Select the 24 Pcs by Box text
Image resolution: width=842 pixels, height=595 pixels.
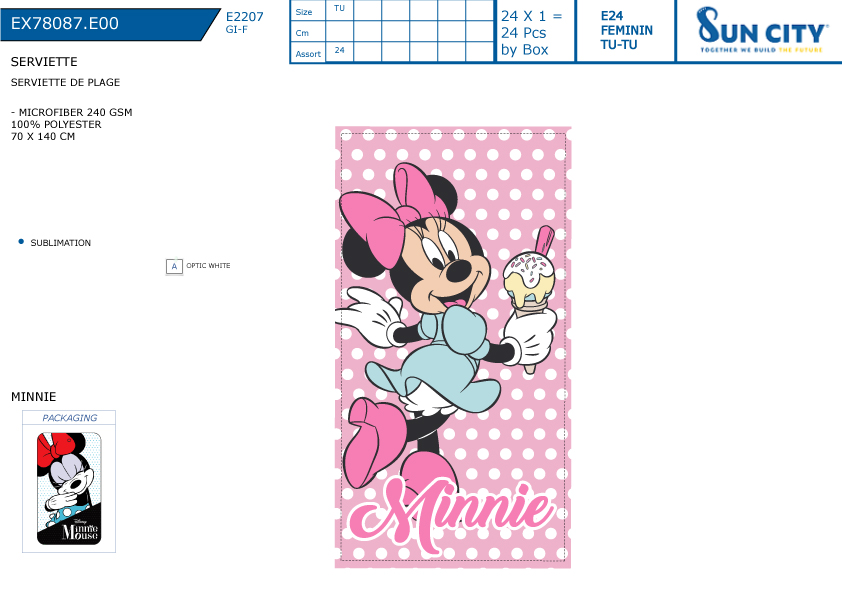point(525,41)
